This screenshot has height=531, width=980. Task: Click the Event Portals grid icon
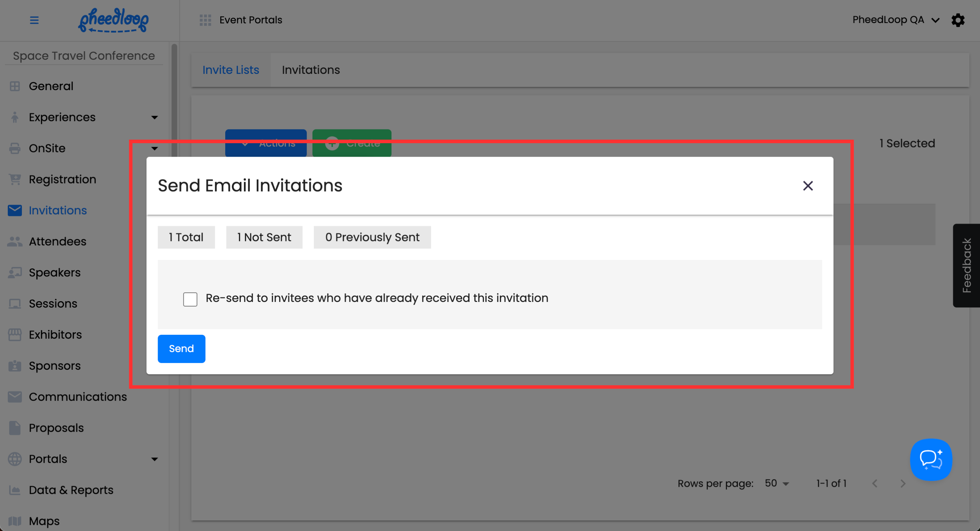(x=205, y=20)
